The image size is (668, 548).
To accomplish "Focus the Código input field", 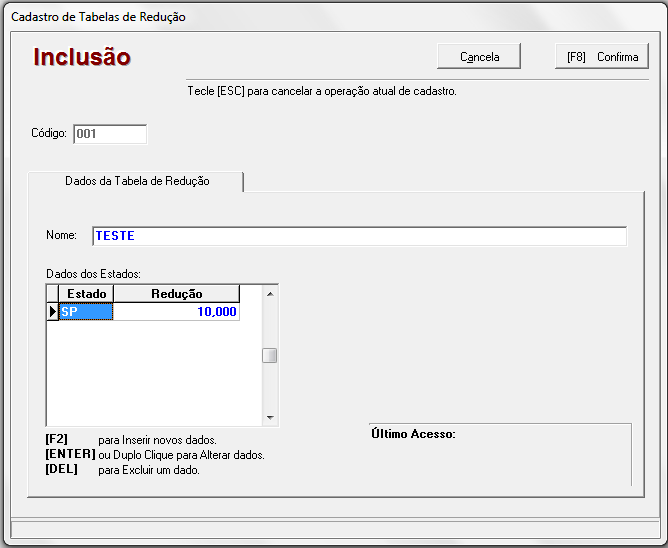I will coord(110,134).
